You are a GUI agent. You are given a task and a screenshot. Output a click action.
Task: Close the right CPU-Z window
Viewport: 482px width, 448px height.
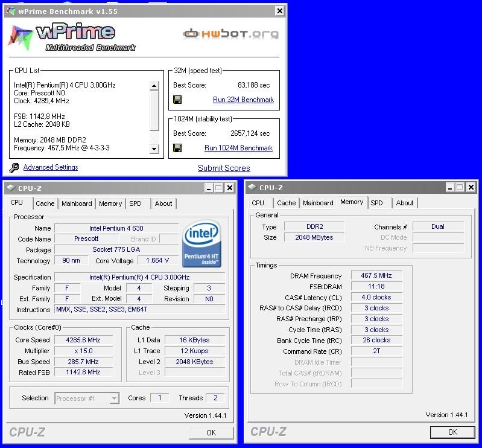471,187
